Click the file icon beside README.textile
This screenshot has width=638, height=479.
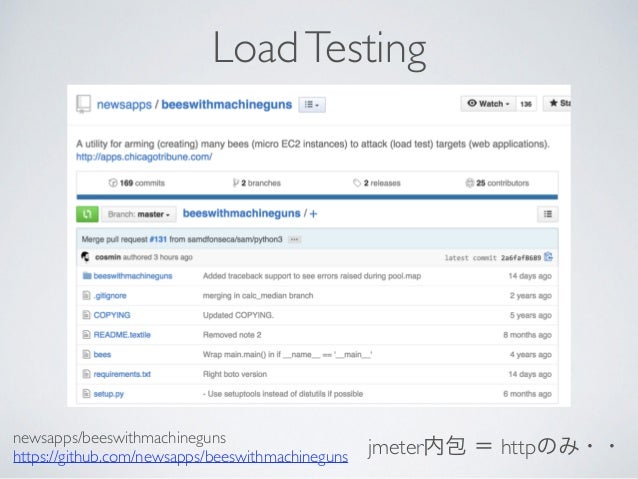[x=86, y=335]
